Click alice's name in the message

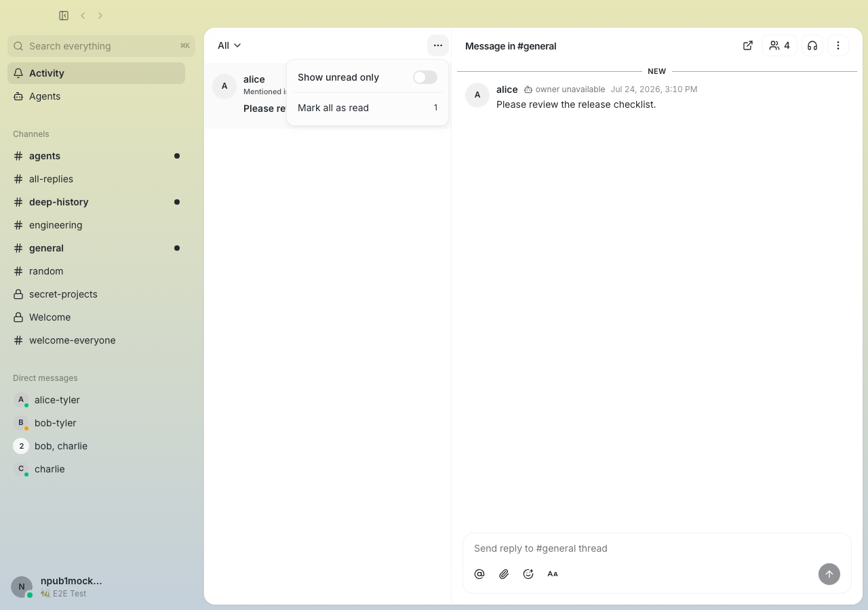507,89
